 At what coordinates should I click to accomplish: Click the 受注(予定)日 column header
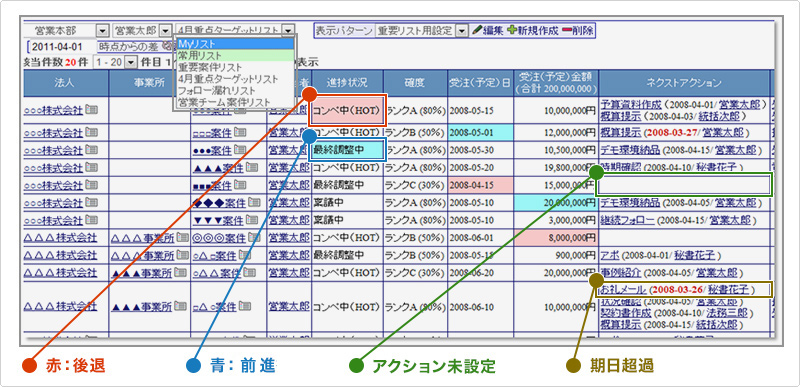(x=481, y=83)
